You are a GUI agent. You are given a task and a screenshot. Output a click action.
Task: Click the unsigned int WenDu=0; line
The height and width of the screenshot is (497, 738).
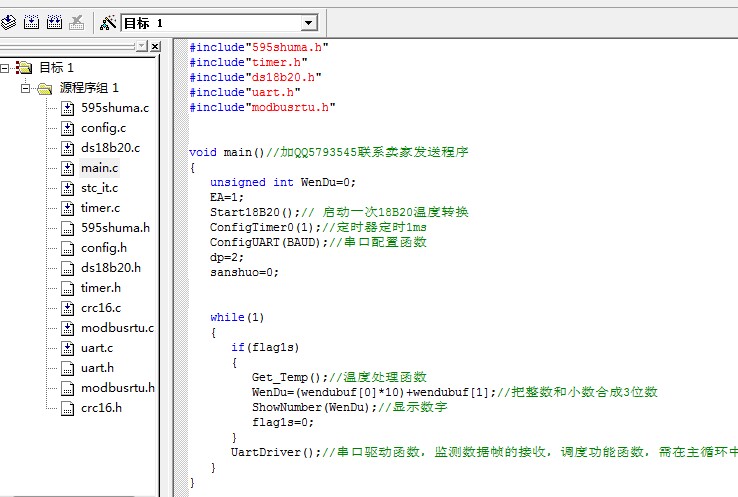click(283, 182)
